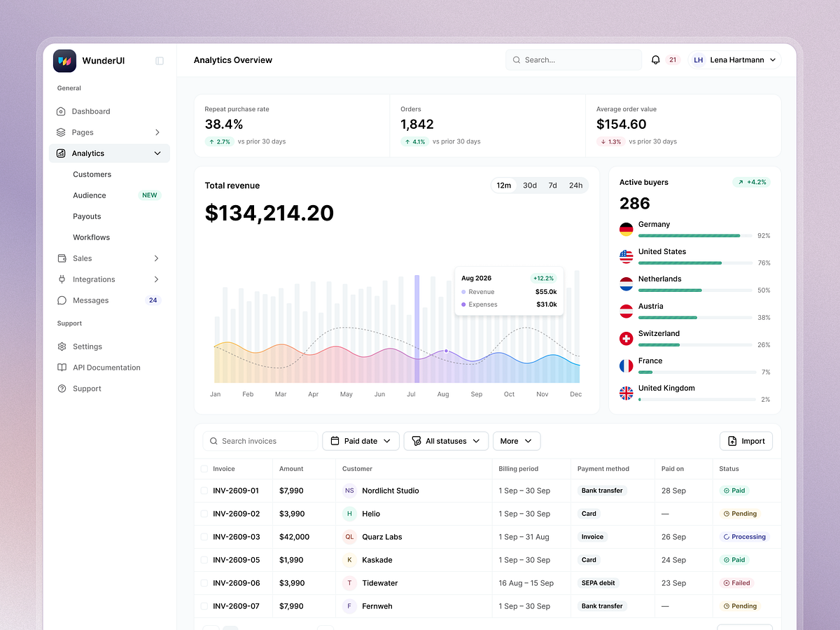Check the box for INV-2609-02

coord(204,514)
